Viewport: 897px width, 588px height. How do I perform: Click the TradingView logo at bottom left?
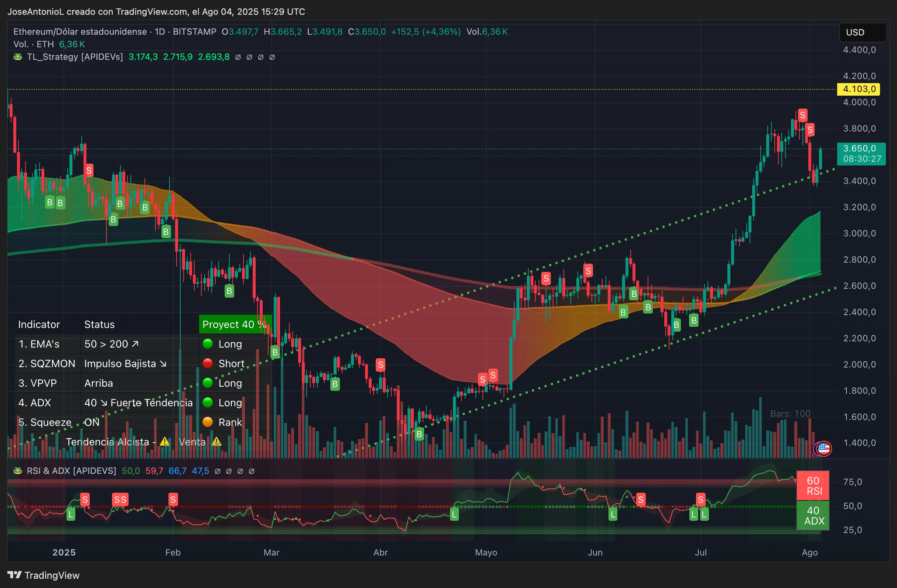tap(43, 575)
